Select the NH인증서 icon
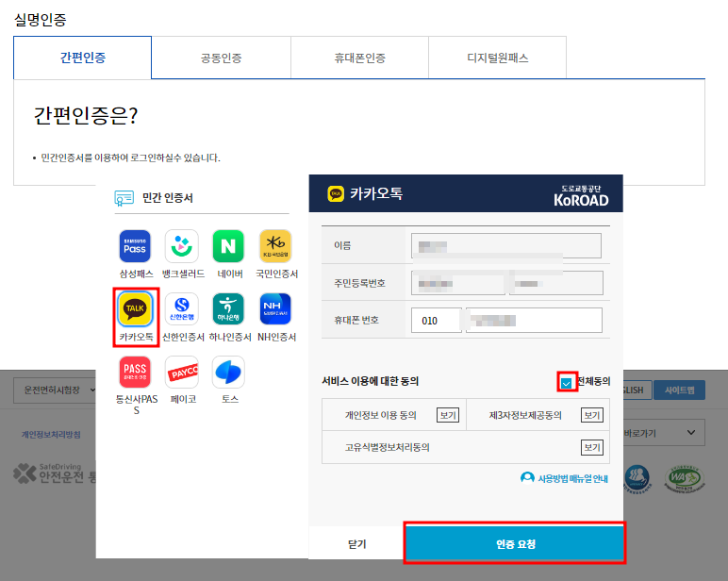The width and height of the screenshot is (728, 581). tap(275, 308)
